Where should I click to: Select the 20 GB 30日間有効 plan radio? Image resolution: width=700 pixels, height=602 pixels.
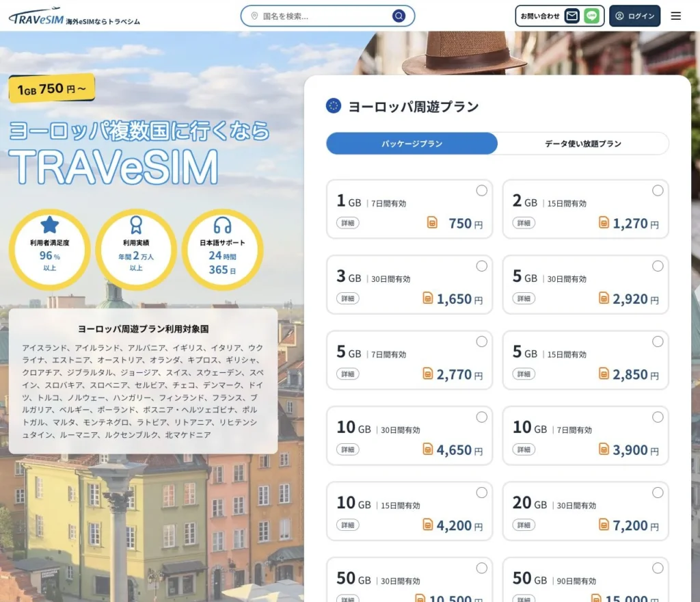pos(658,493)
